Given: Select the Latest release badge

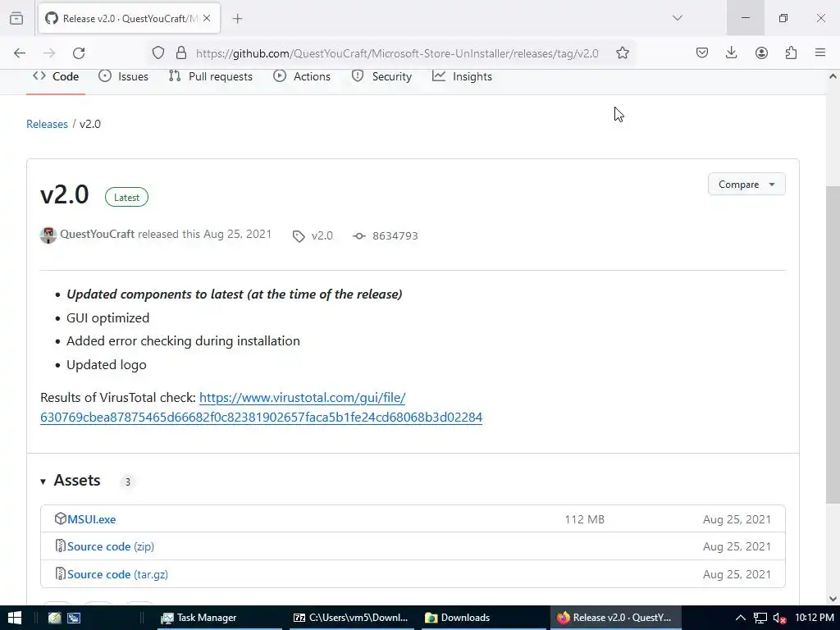Looking at the screenshot, I should (x=126, y=197).
